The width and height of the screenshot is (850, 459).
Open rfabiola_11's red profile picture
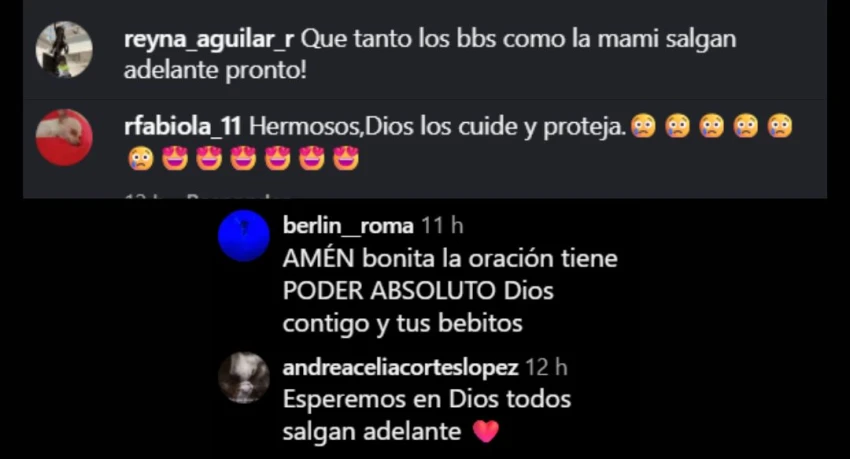coord(64,138)
